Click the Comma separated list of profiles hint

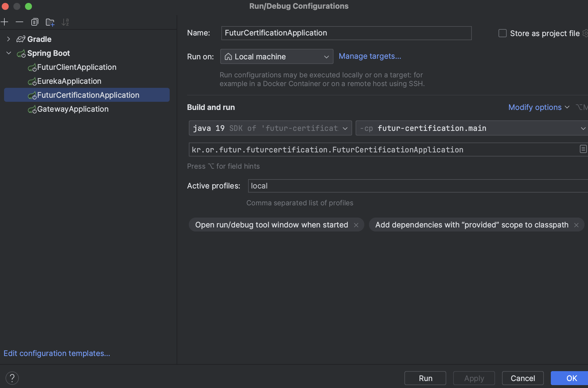[300, 203]
